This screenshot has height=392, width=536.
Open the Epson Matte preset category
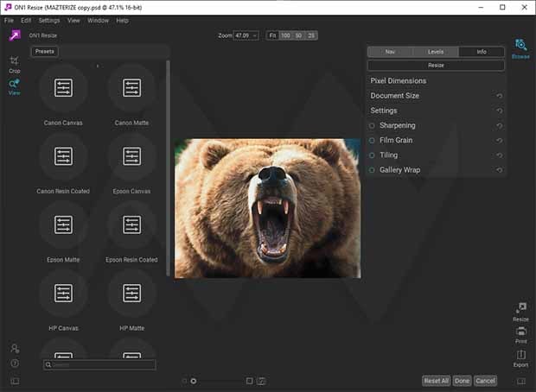(x=63, y=224)
